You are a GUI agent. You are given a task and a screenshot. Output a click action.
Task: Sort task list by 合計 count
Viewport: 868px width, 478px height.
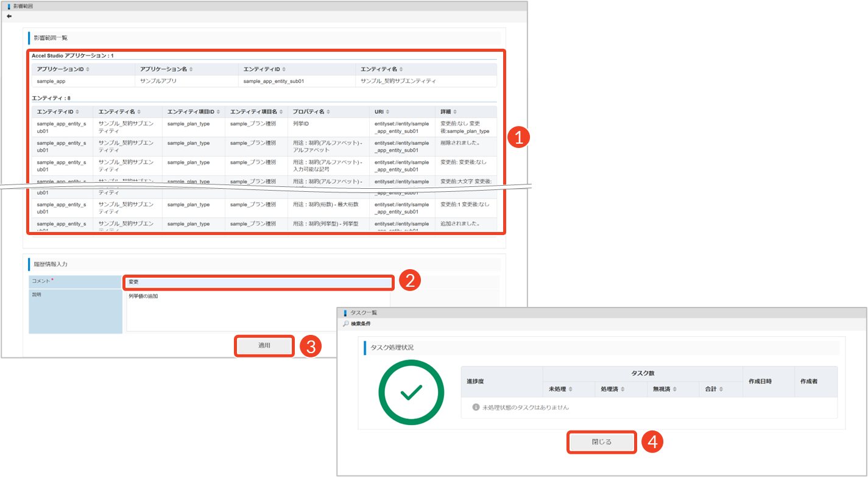[x=721, y=389]
